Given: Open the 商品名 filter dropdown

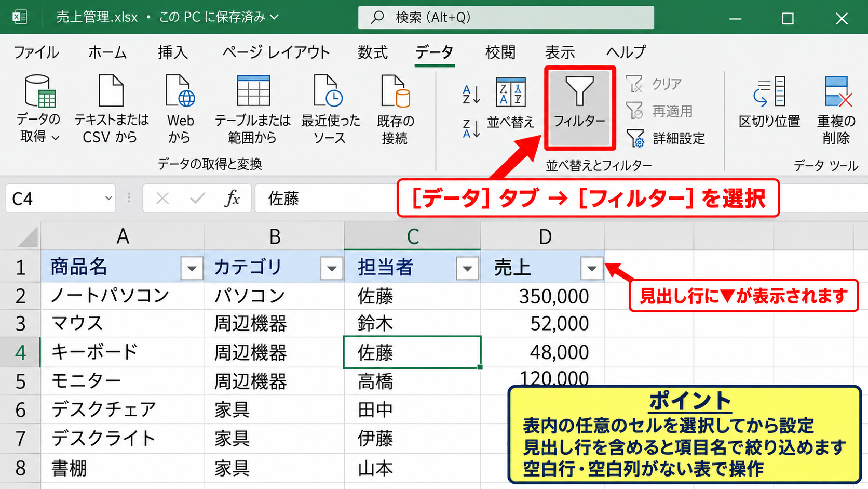Looking at the screenshot, I should click(x=192, y=269).
